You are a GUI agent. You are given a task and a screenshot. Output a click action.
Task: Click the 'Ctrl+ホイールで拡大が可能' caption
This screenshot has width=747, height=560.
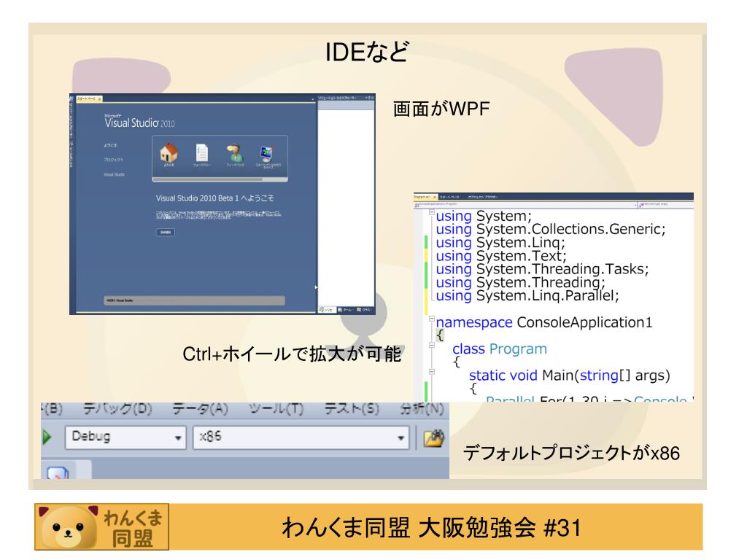(x=292, y=354)
